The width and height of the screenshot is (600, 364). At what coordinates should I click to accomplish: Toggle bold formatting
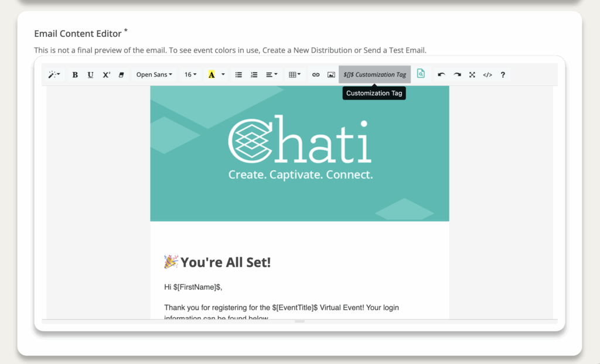(x=75, y=75)
